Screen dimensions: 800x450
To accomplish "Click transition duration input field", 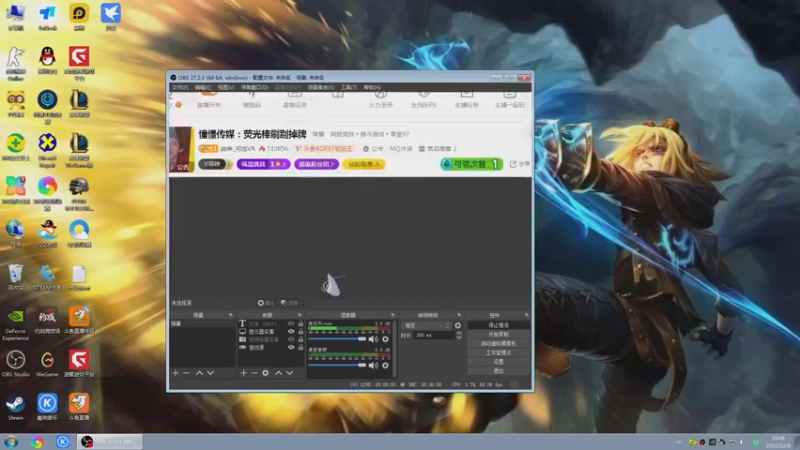I will 434,335.
